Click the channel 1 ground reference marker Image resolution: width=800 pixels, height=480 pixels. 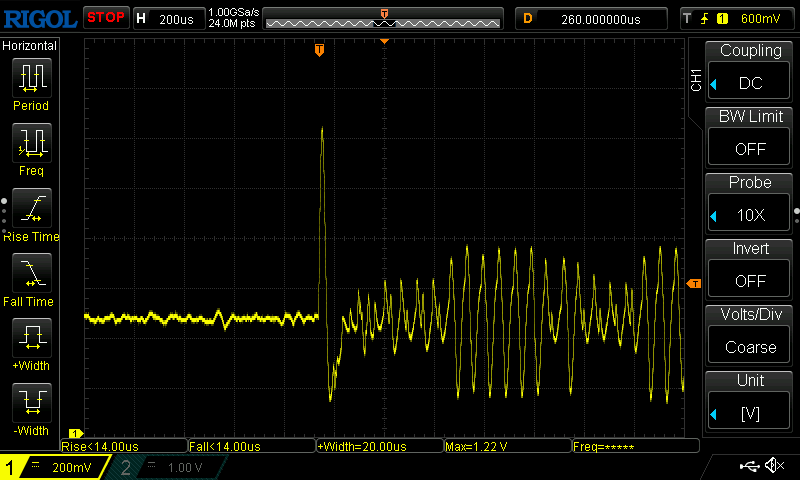point(76,434)
